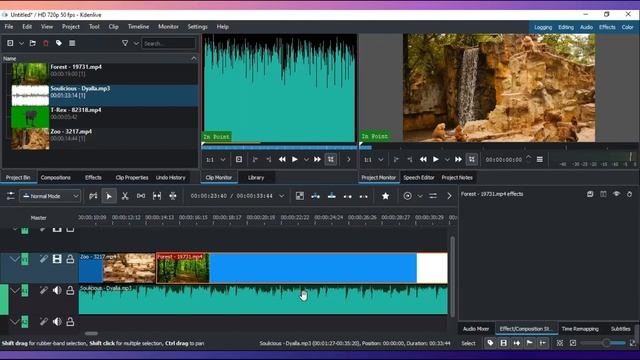Click the Add Clip icon in Project Bin

pos(10,43)
